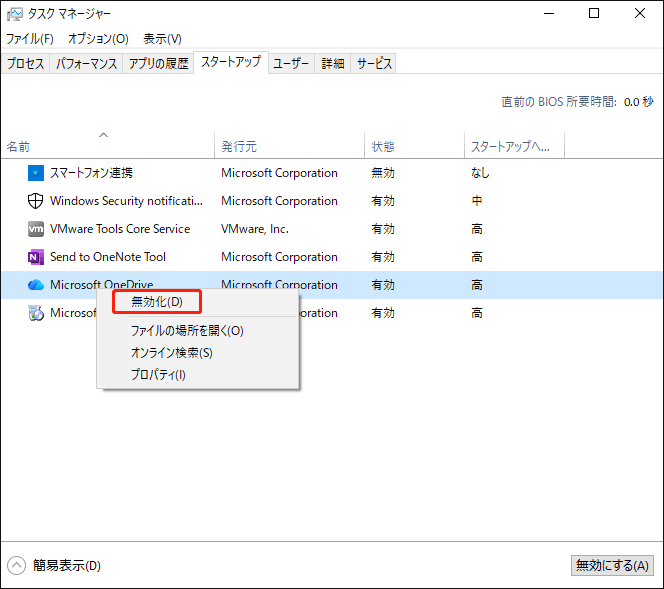Collapse view with the 簡易表示 arrow icon
This screenshot has width=664, height=589.
(x=17, y=565)
